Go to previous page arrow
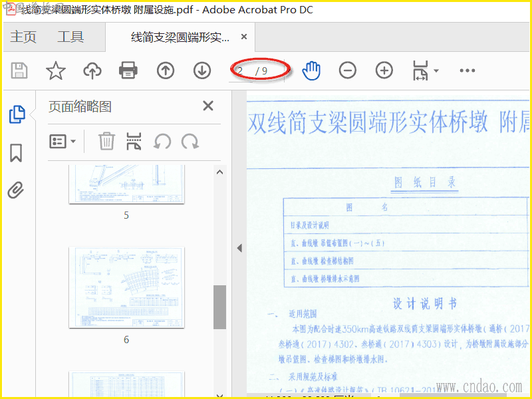 click(166, 70)
